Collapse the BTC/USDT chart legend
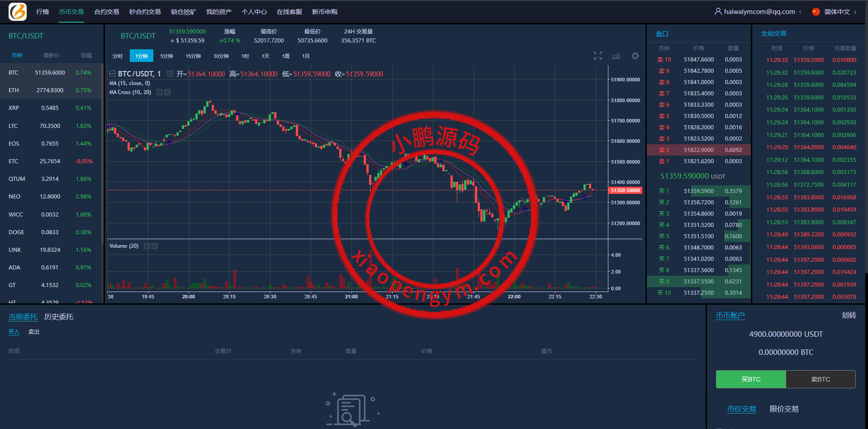This screenshot has width=868, height=429. [112, 74]
